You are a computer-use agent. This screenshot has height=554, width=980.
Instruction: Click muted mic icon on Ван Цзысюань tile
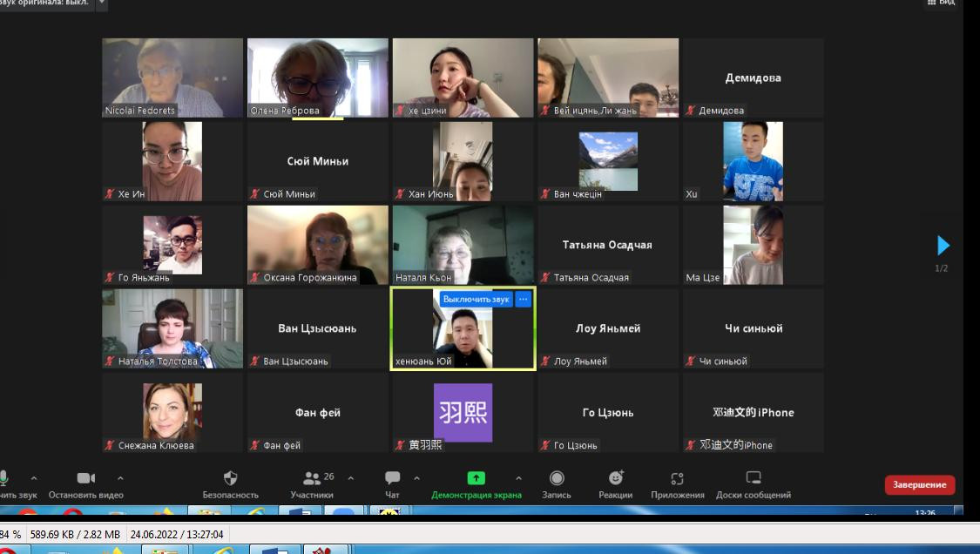[255, 361]
